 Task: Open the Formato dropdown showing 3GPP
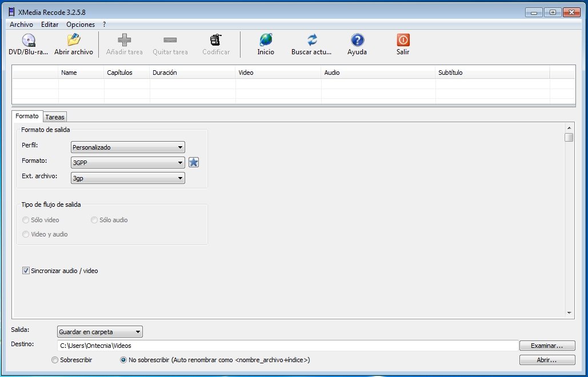point(128,163)
